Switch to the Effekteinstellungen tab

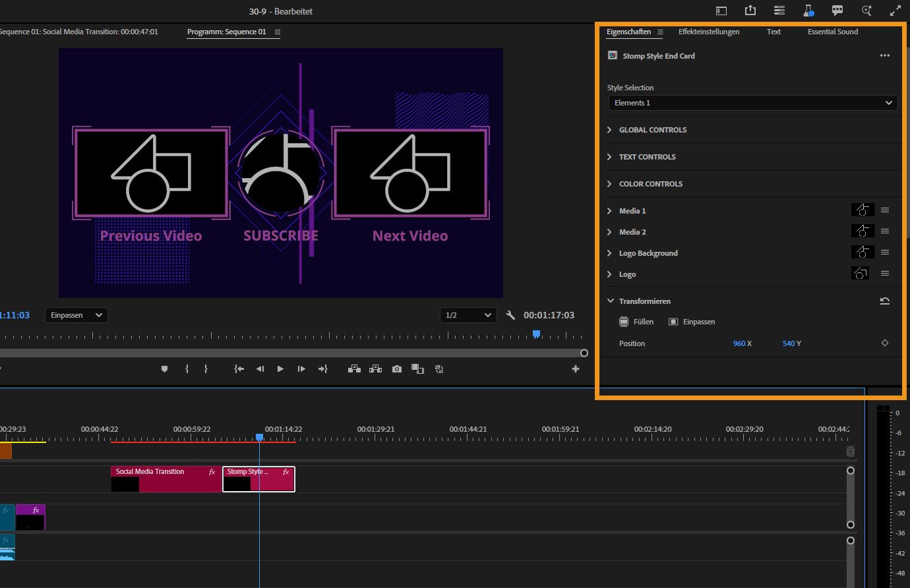point(709,32)
